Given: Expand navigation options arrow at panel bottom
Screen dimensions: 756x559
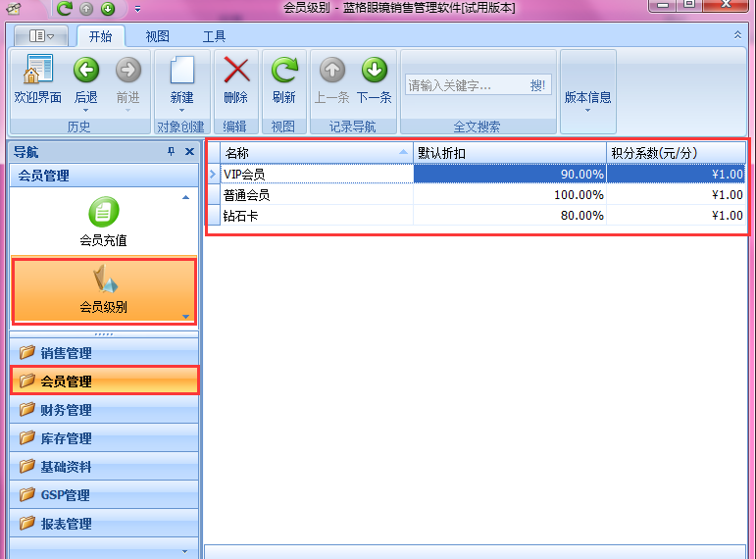Looking at the screenshot, I should coord(184,551).
